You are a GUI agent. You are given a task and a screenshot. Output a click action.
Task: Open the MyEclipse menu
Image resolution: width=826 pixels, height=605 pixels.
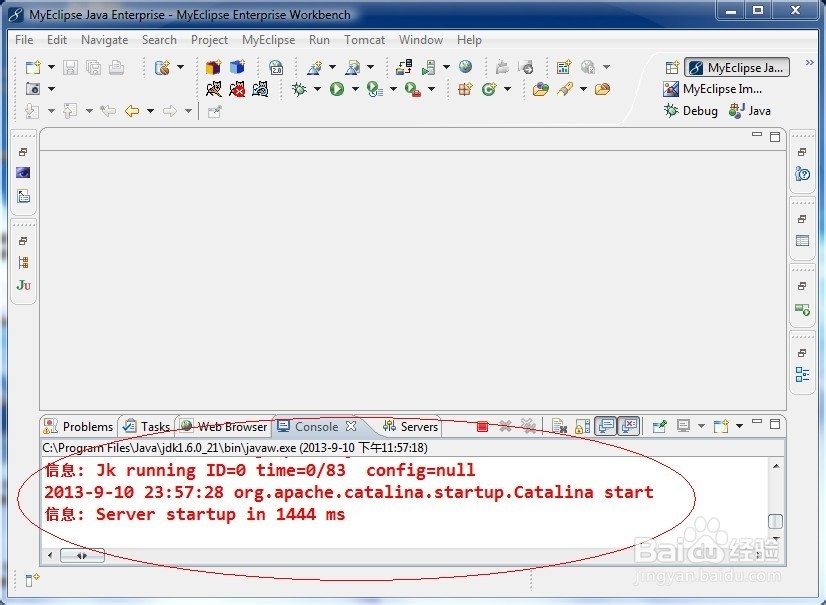(268, 40)
